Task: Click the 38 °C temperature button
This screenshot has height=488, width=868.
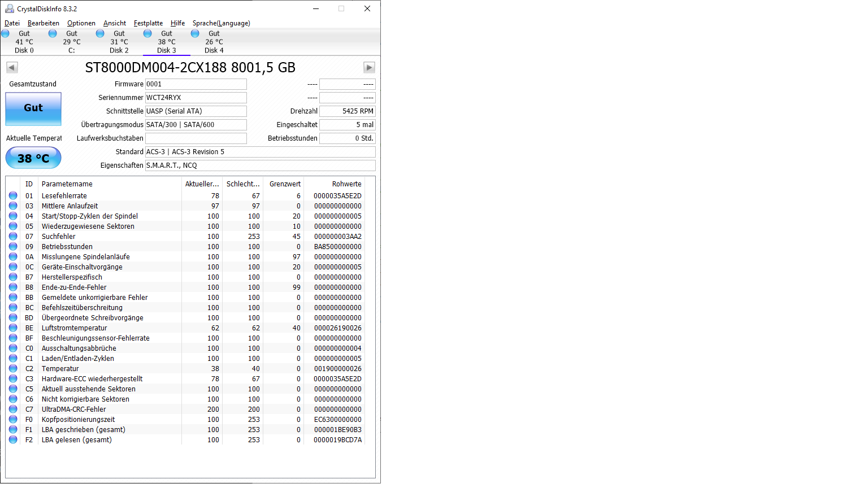Action: [33, 158]
